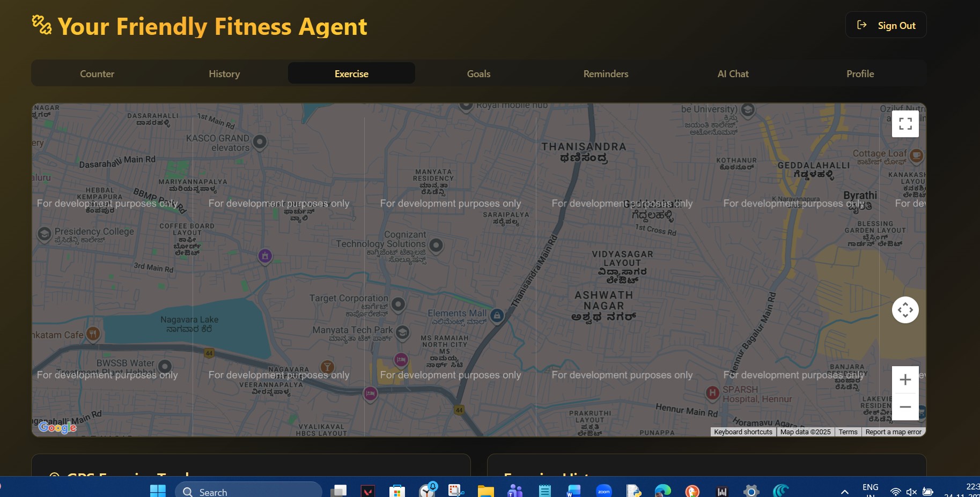The height and width of the screenshot is (497, 980).
Task: Select the Exercise tab
Action: (x=351, y=73)
